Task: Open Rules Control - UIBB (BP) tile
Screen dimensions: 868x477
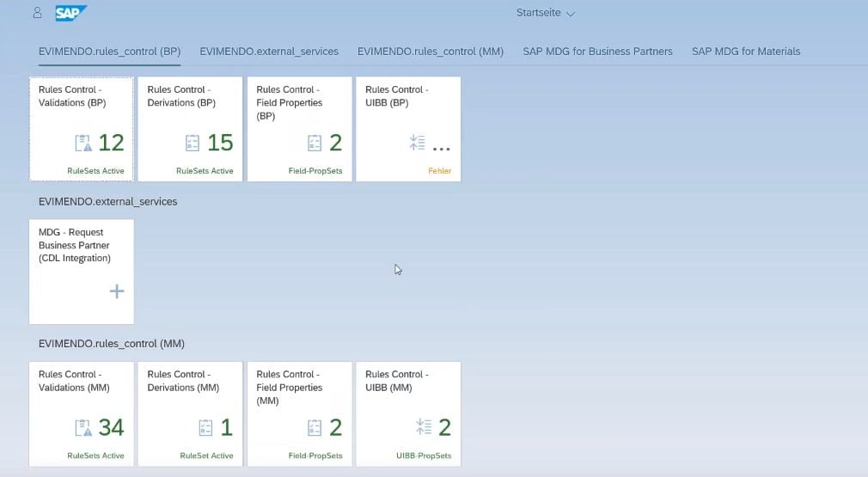Action: (x=408, y=129)
